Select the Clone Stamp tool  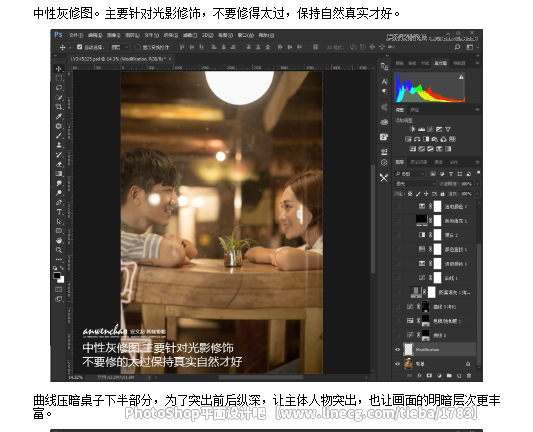(x=59, y=145)
